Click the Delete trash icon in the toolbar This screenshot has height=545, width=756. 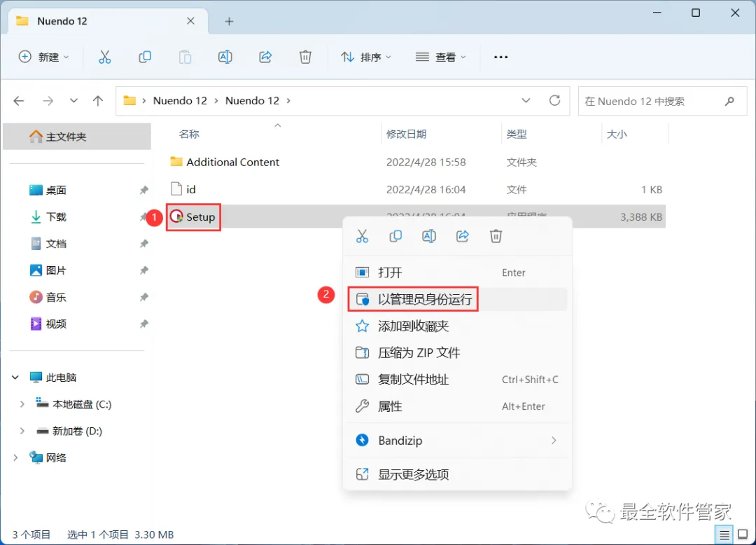click(305, 57)
